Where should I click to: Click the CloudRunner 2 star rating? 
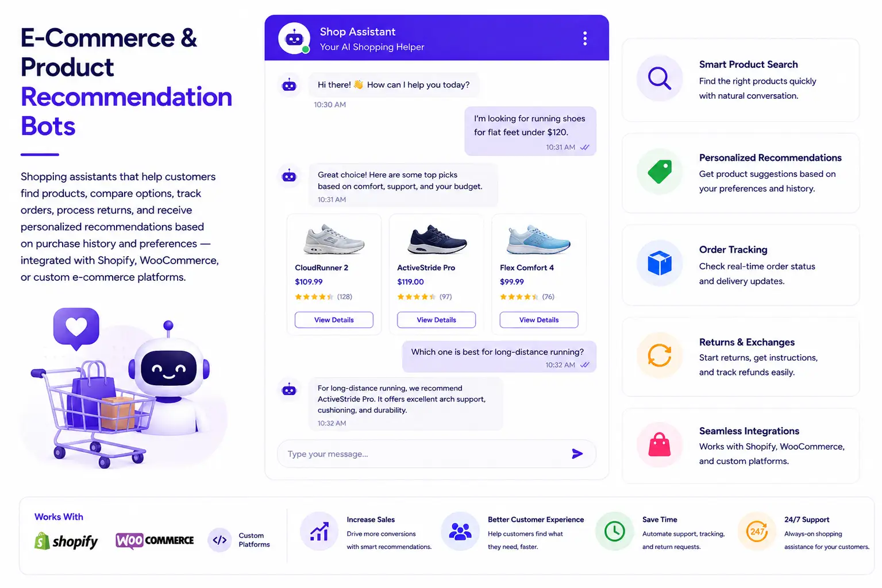314,297
